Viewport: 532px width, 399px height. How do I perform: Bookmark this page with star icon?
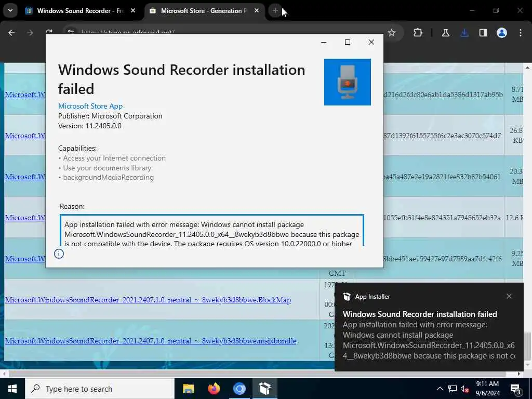(x=392, y=33)
